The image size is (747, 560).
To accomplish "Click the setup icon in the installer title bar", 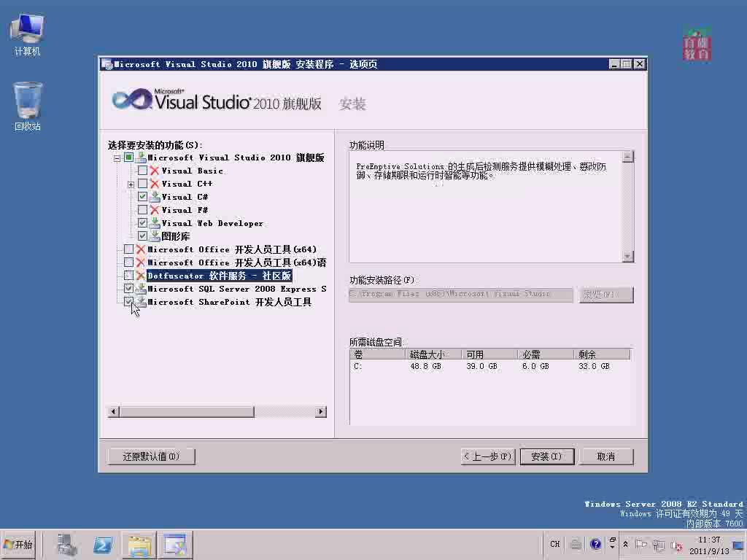I will 107,64.
